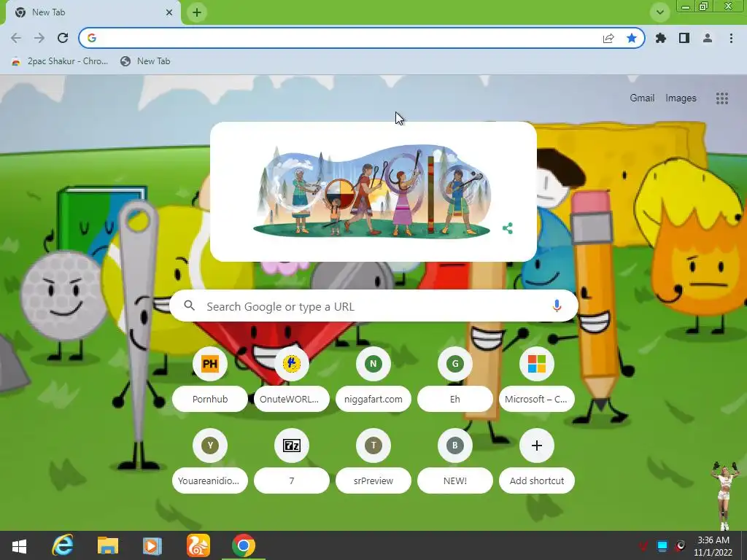Open the Images link
Screen dimensions: 747x560
pyautogui.click(x=681, y=98)
